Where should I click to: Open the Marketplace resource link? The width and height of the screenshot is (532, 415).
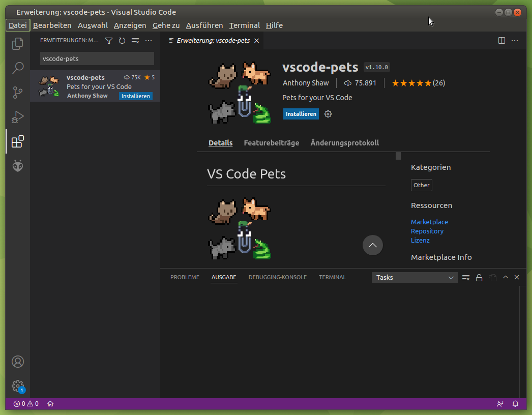coord(429,222)
